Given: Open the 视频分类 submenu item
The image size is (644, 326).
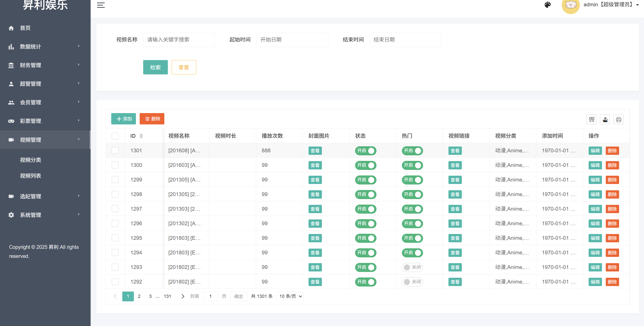Looking at the screenshot, I should click(x=30, y=160).
